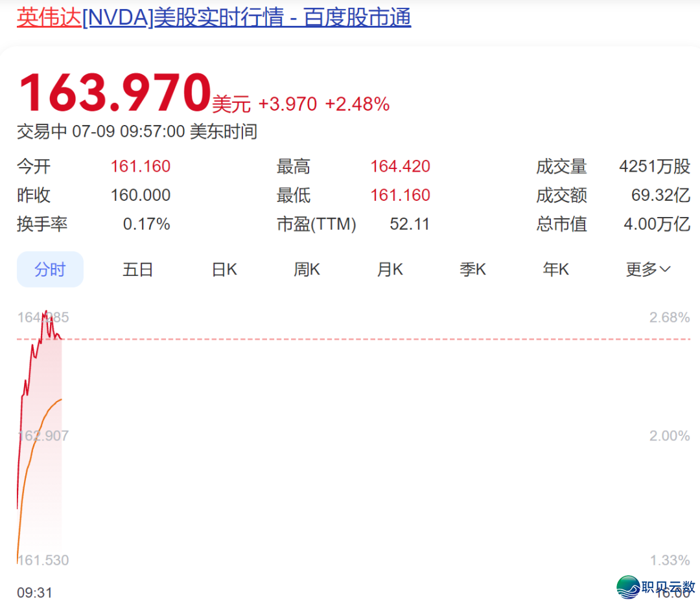
Task: Open the 年K tab
Action: pos(556,269)
